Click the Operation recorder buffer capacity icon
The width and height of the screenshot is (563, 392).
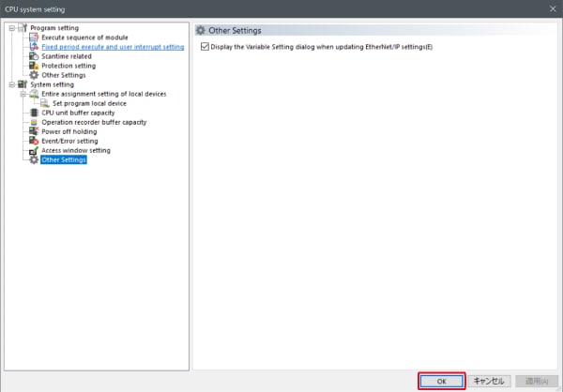(x=34, y=122)
